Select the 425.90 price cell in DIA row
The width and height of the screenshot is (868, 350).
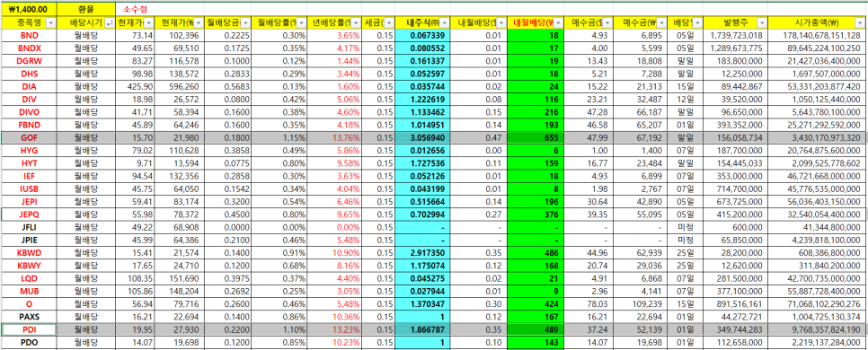pos(135,86)
